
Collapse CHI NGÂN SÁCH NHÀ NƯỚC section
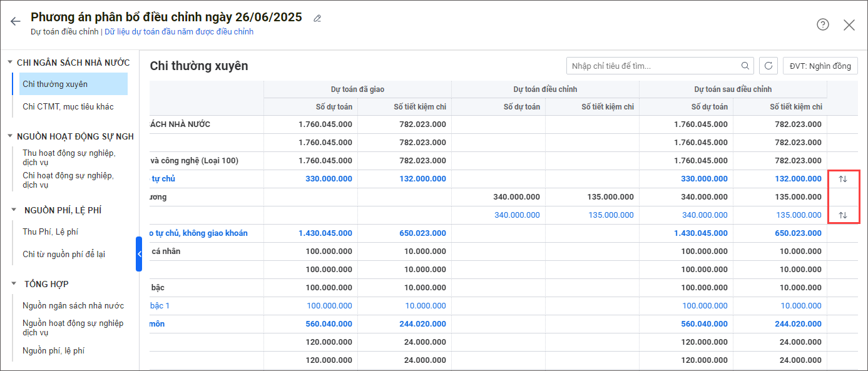(x=10, y=63)
